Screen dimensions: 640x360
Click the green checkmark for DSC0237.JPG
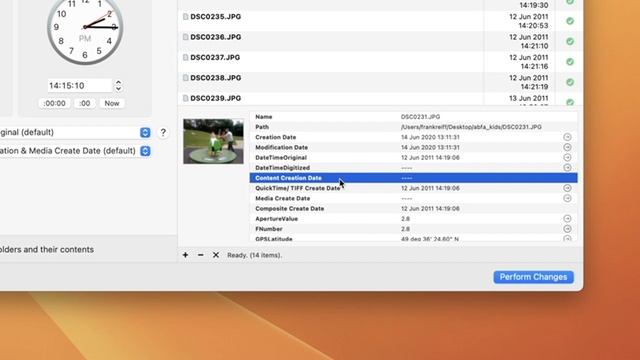tap(570, 62)
